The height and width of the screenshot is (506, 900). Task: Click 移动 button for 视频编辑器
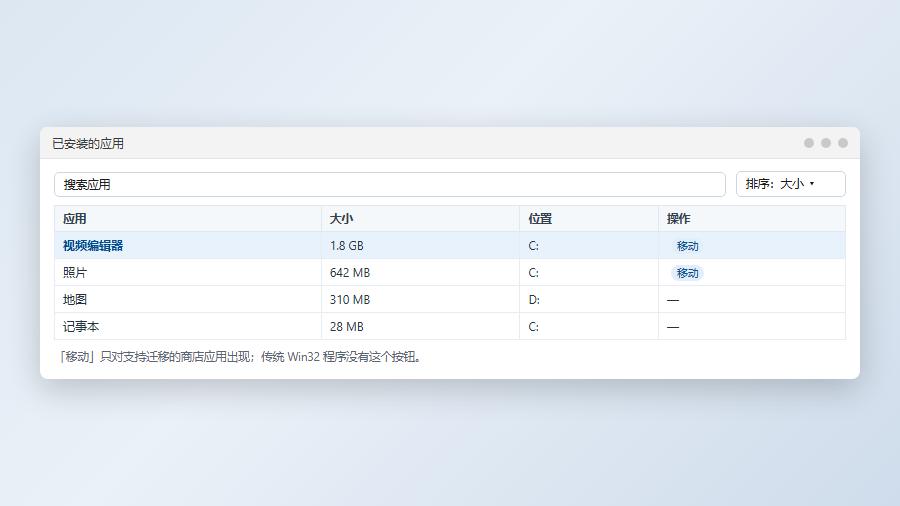tap(687, 246)
